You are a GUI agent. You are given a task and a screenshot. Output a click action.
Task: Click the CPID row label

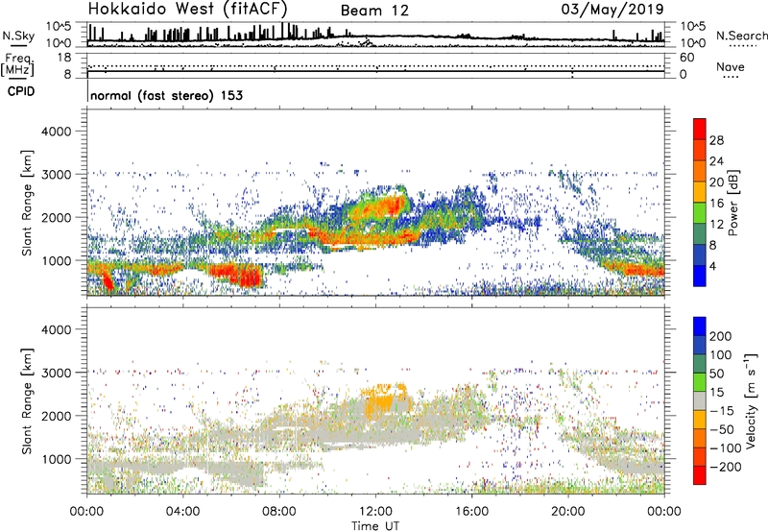pos(21,91)
